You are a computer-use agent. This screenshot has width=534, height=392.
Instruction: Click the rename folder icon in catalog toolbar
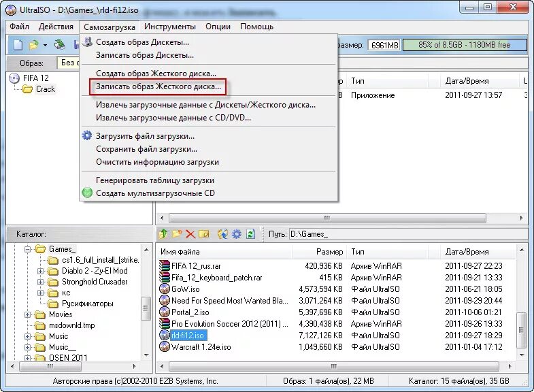coord(204,234)
